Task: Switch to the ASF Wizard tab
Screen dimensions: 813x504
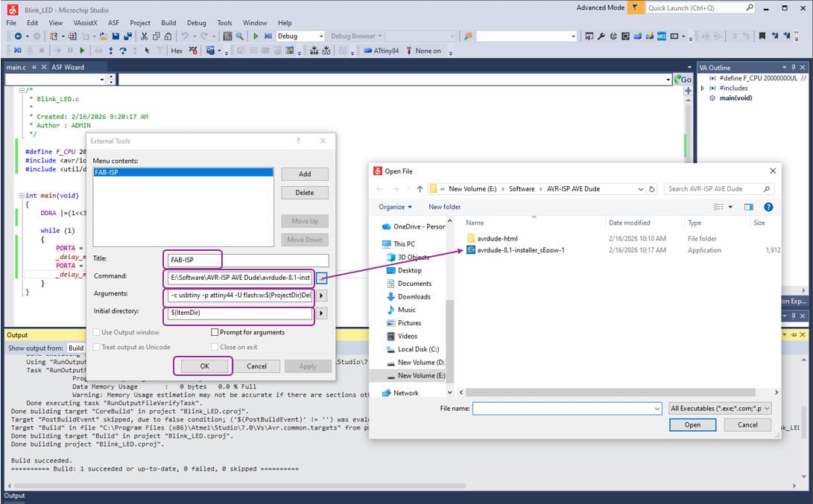Action: tap(67, 67)
